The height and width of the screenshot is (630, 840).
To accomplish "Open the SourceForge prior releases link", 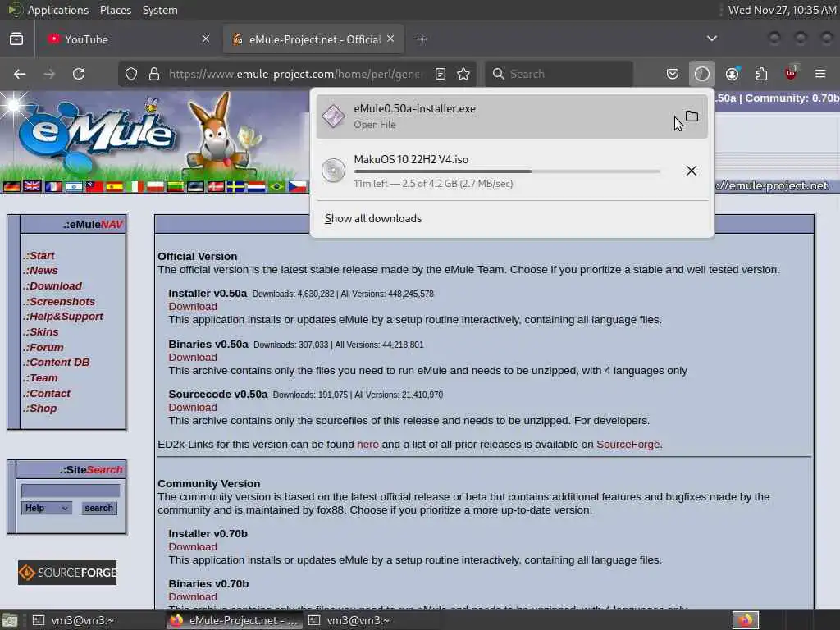I will (628, 444).
